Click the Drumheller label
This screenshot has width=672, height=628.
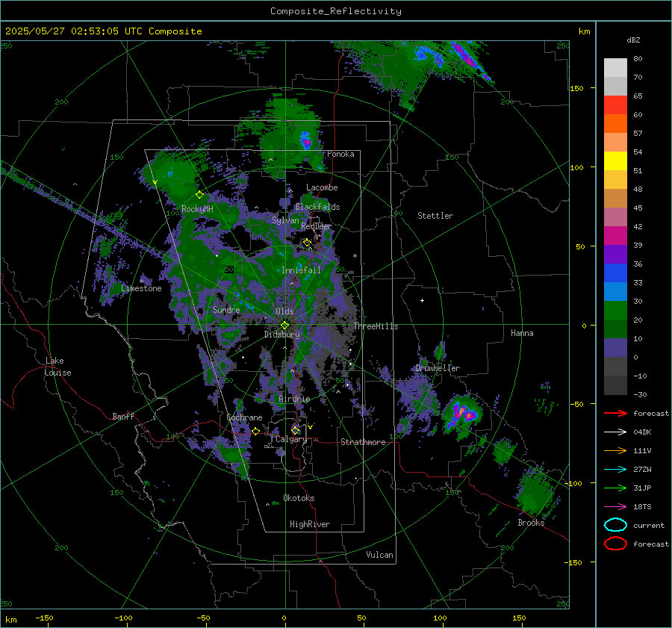[438, 368]
